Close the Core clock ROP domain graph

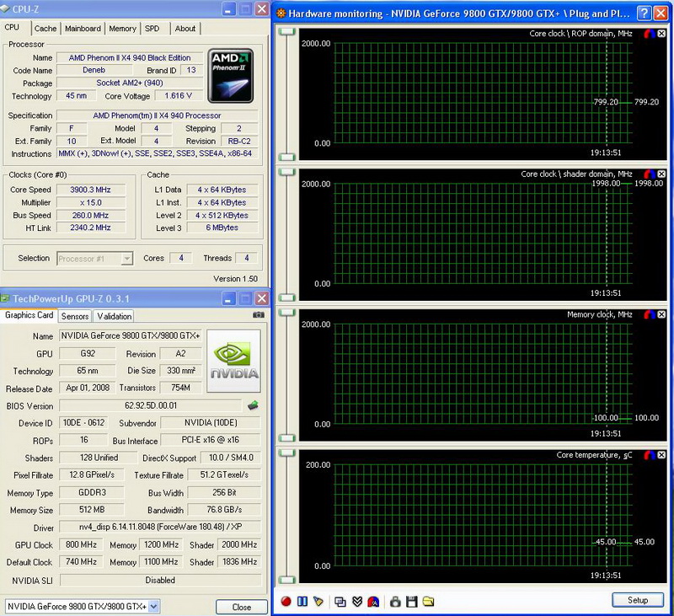tap(661, 34)
